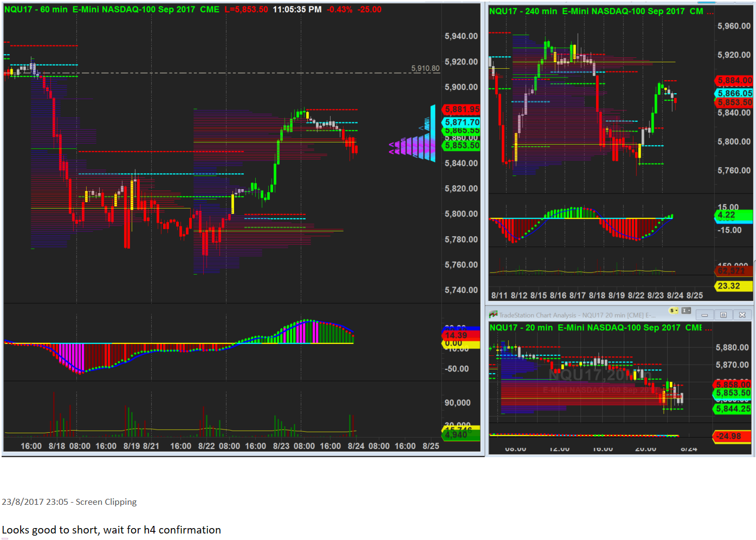Click 5,900.00 on the 60 min price axis
756x540 pixels.
[461, 87]
